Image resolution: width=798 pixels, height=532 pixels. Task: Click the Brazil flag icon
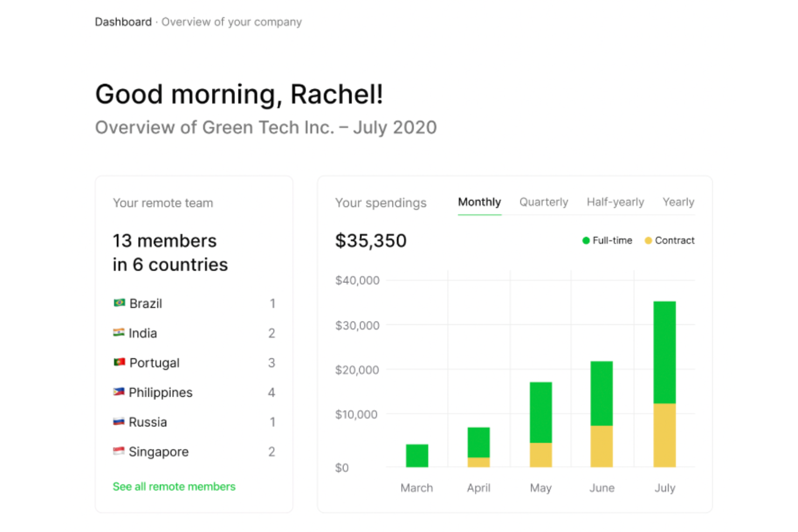click(119, 303)
